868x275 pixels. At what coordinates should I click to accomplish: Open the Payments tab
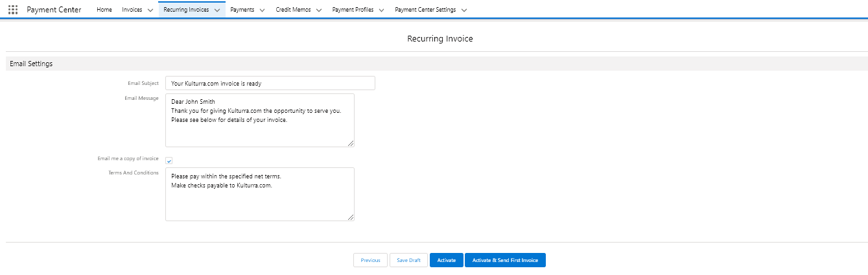pos(242,10)
